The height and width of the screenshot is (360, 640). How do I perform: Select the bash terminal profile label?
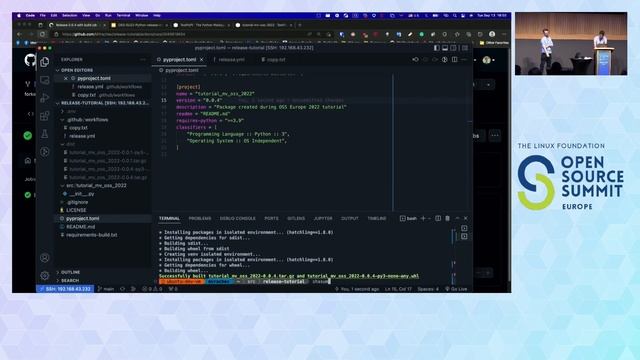[408, 218]
